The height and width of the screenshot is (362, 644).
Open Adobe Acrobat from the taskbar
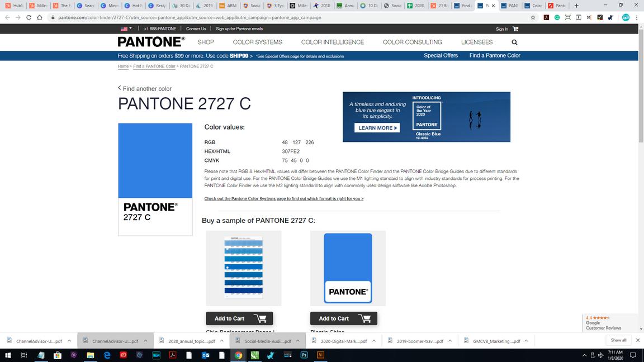(173, 355)
